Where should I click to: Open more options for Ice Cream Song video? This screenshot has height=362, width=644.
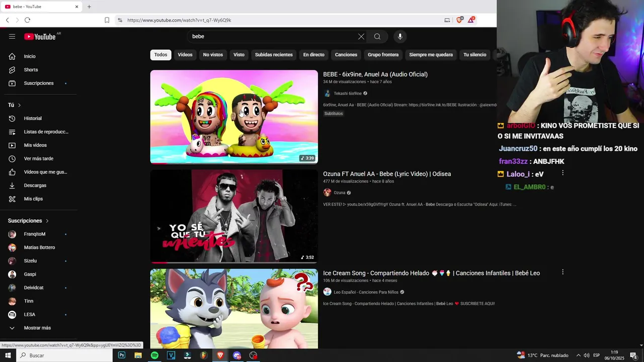click(x=562, y=272)
